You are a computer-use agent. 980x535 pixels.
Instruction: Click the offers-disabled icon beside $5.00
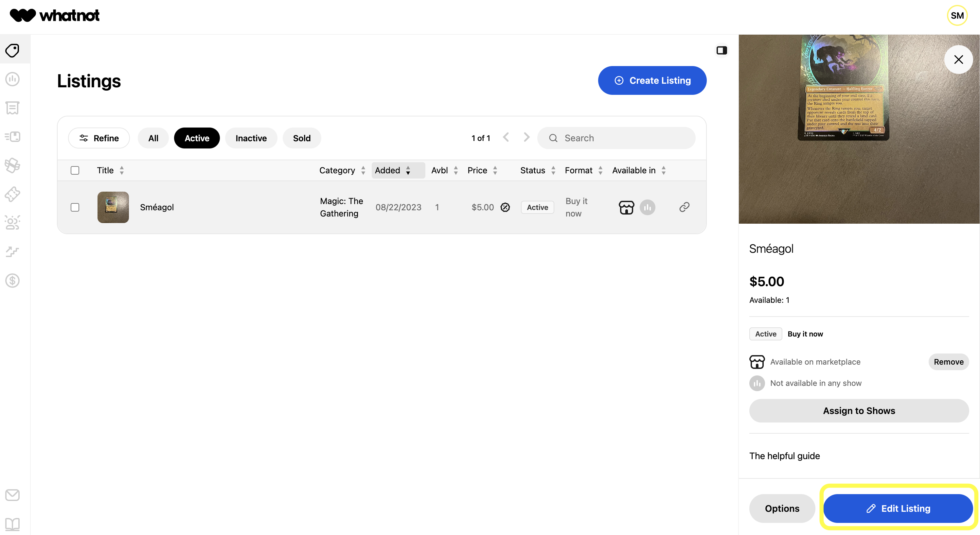[x=505, y=207]
